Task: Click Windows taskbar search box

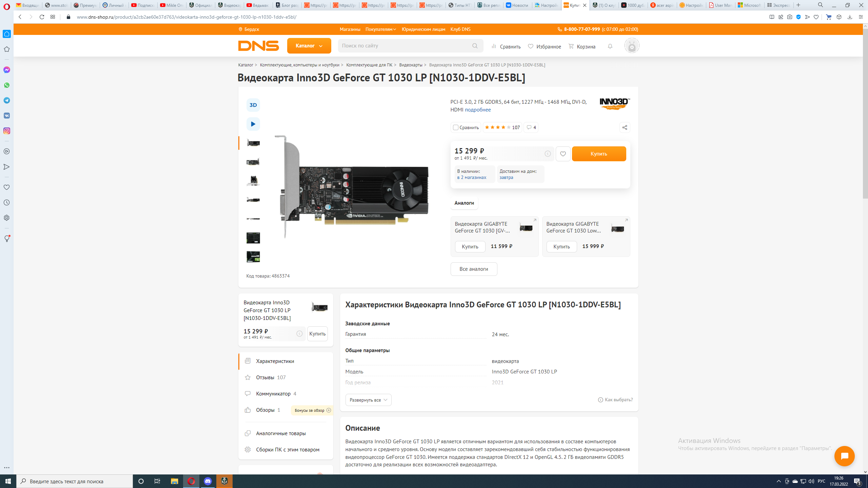Action: click(75, 481)
